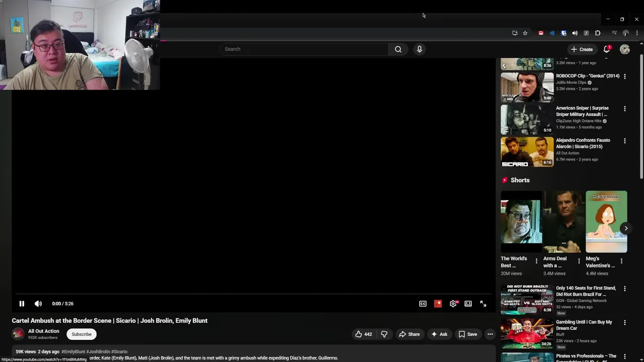Open the browser Extensions puzzle icon
This screenshot has height=362, width=644.
[598, 33]
